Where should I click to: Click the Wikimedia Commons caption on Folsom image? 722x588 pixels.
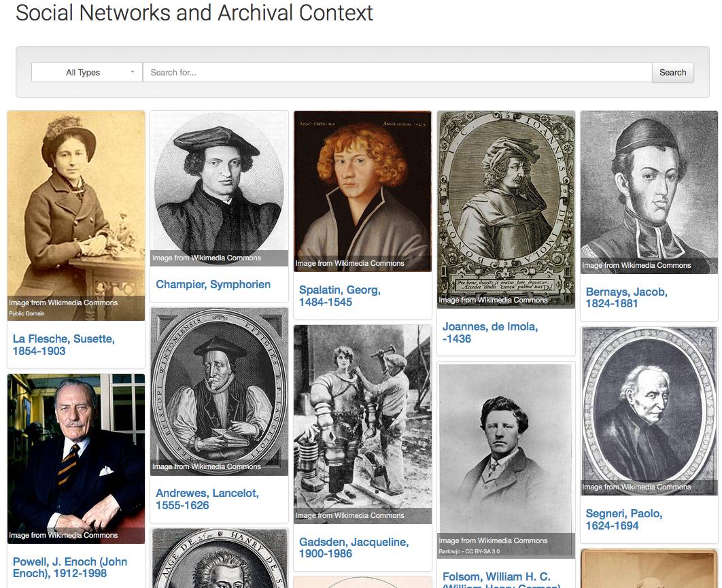click(493, 540)
